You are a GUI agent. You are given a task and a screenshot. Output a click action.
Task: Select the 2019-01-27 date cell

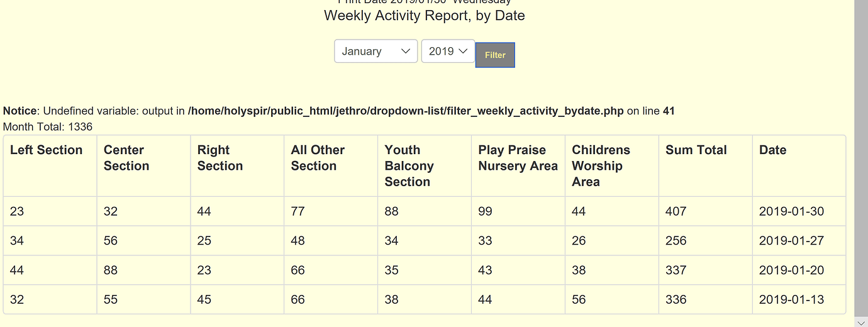pyautogui.click(x=791, y=241)
